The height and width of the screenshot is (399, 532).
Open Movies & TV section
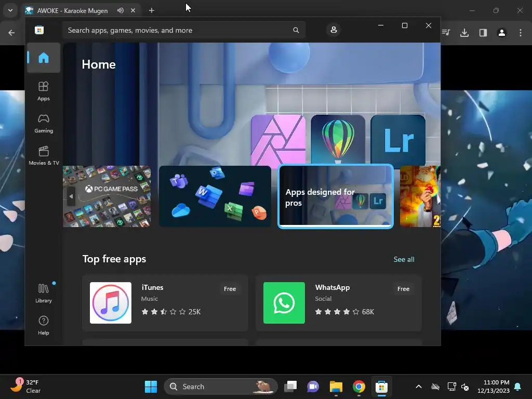coord(44,155)
